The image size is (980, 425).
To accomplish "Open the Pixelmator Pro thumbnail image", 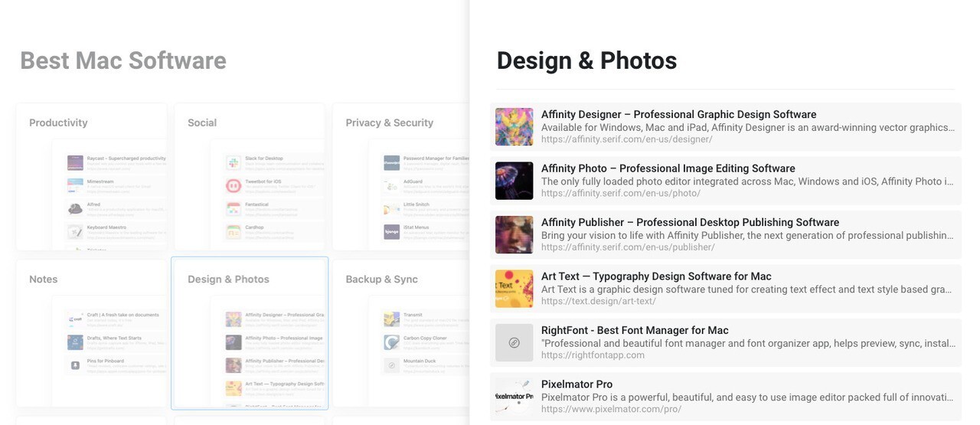I will (x=514, y=397).
